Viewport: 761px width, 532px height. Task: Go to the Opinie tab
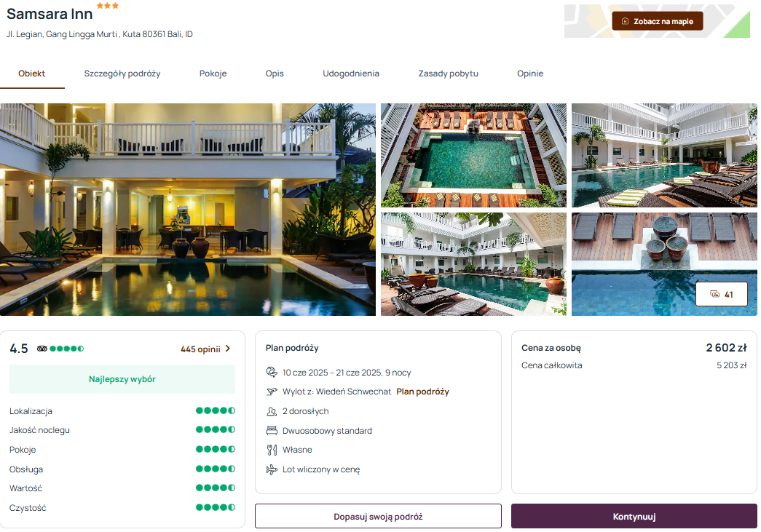(530, 74)
